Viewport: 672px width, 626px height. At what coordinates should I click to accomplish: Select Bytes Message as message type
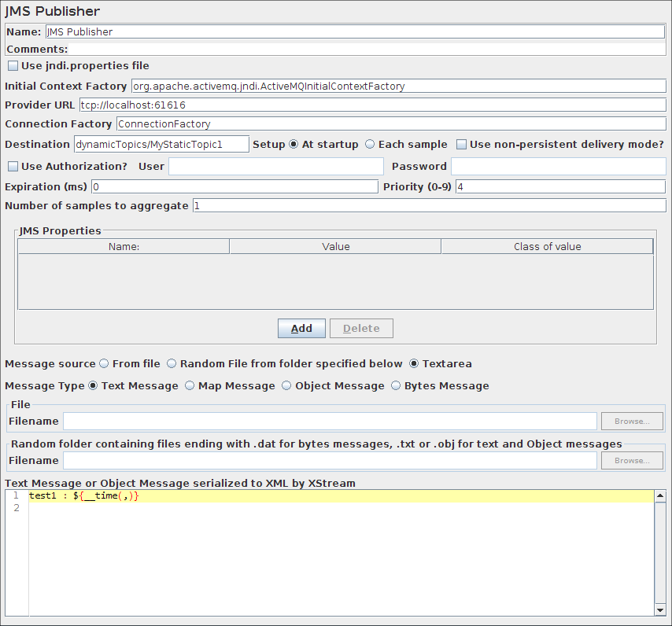coord(396,385)
